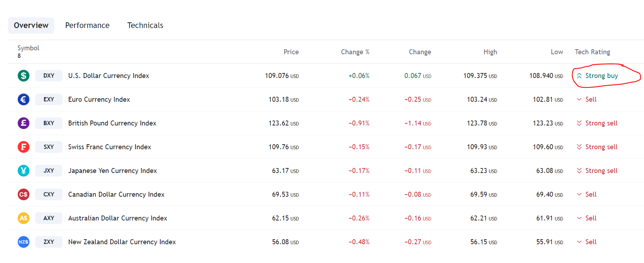This screenshot has width=644, height=263.
Task: Click the green dollar sign DXY icon
Action: coord(23,75)
